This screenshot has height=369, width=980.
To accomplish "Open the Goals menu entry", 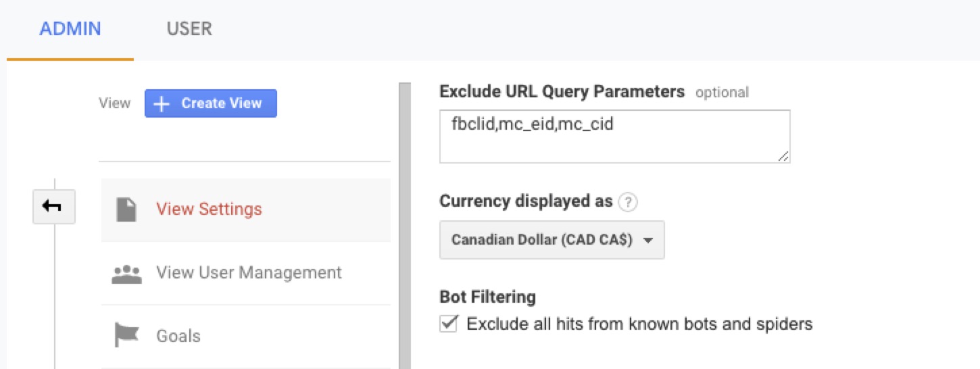I will click(178, 336).
